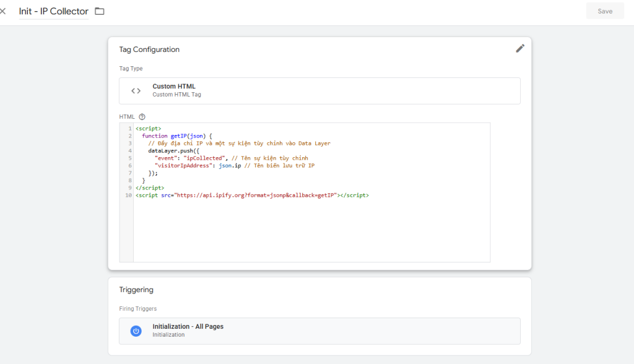Image resolution: width=634 pixels, height=364 pixels.
Task: Click the Custom HTML code brackets icon
Action: (x=136, y=90)
